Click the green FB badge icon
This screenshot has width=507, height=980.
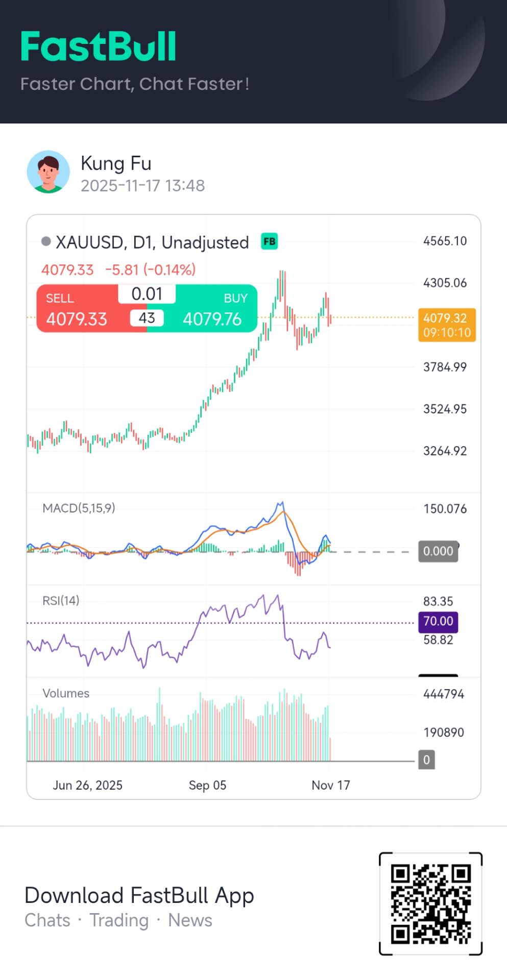coord(269,241)
